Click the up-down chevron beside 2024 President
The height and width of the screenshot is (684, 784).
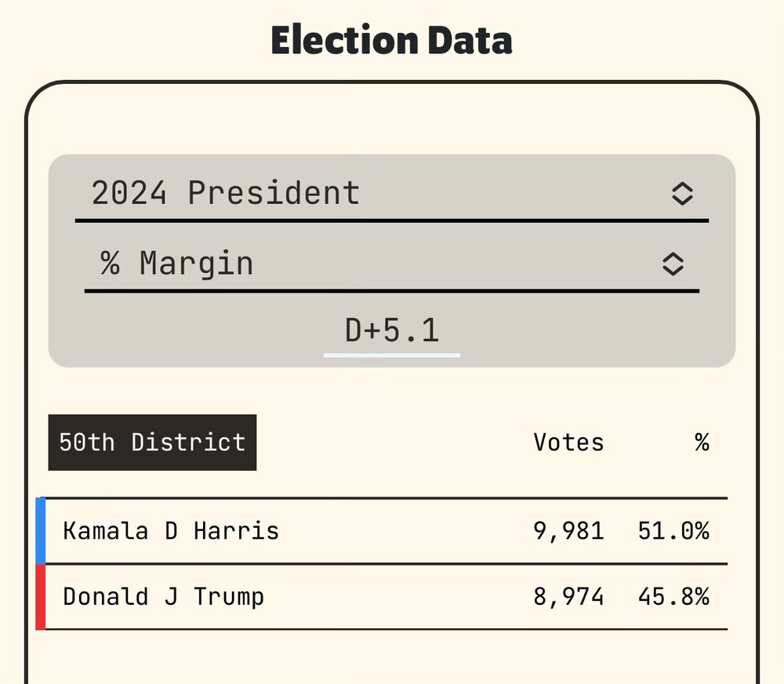(x=682, y=194)
